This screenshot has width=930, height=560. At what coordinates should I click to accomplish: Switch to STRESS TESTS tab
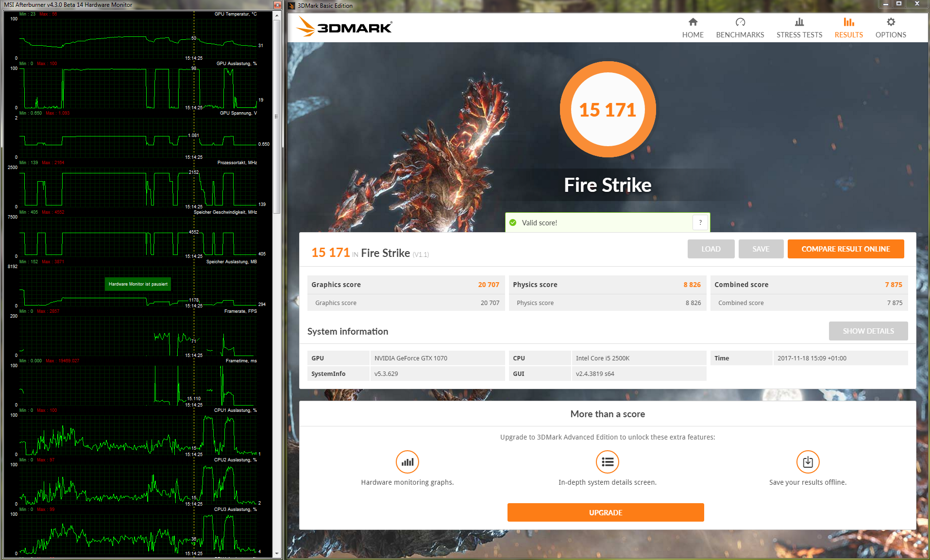click(x=799, y=28)
